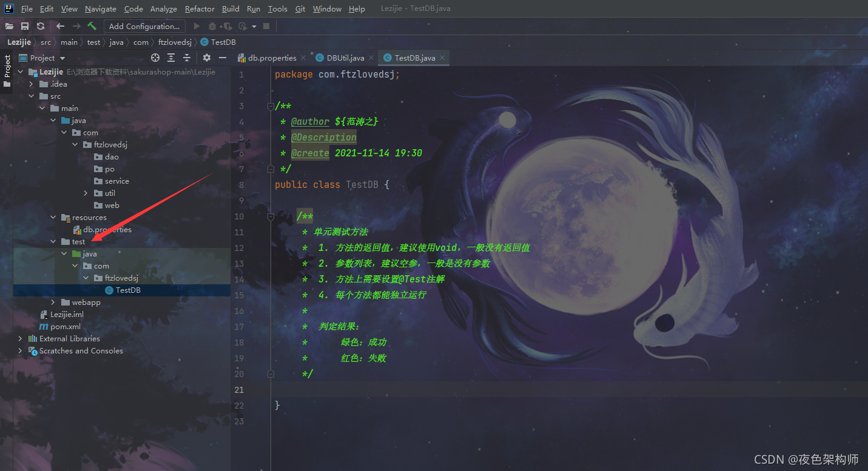Click the Run play icon
The height and width of the screenshot is (471, 868).
(x=197, y=26)
